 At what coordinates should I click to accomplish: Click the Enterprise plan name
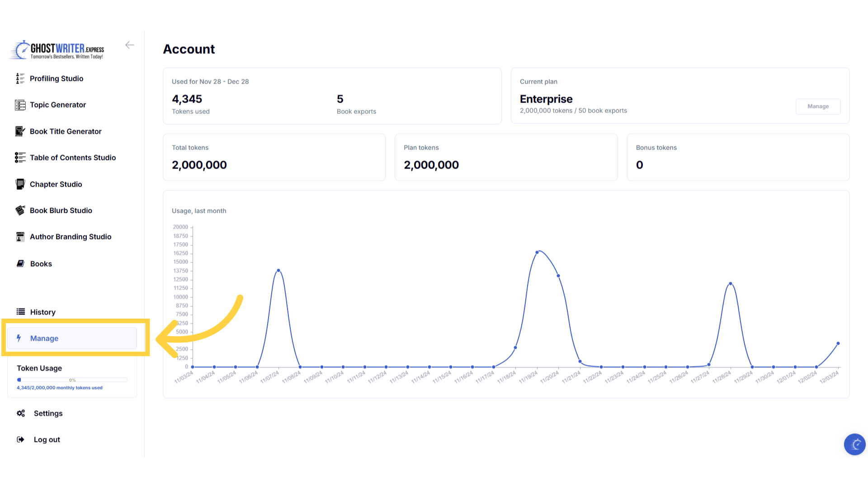(546, 99)
